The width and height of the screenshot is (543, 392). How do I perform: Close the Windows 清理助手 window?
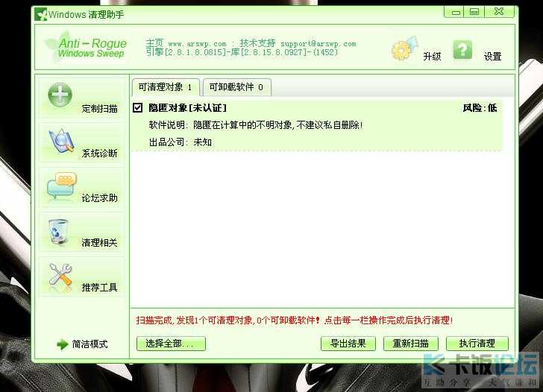click(499, 12)
